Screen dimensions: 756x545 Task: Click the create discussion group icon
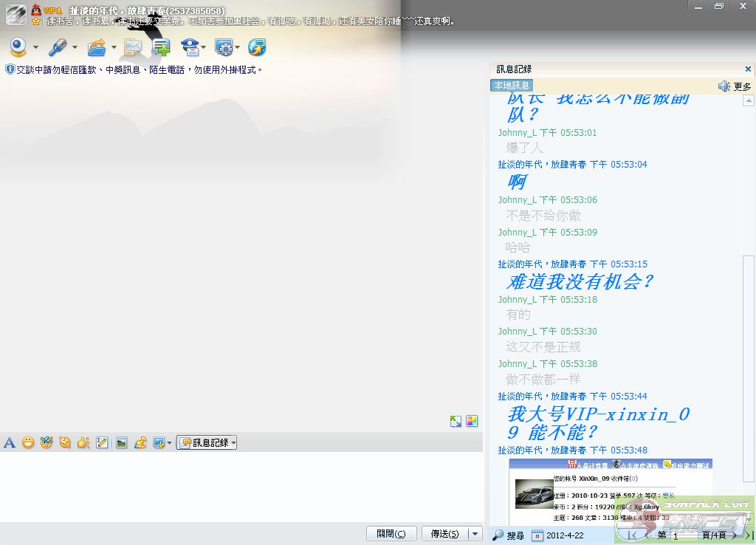161,48
